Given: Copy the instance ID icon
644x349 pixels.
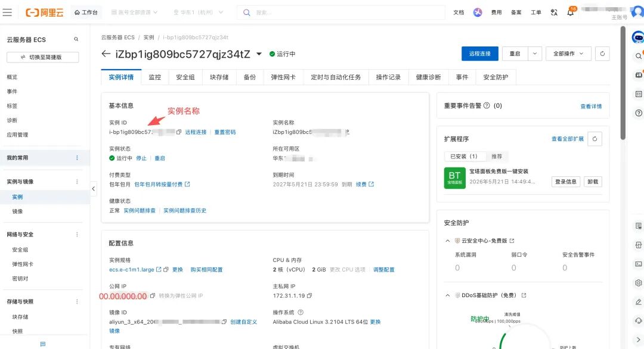Looking at the screenshot, I should tap(179, 132).
